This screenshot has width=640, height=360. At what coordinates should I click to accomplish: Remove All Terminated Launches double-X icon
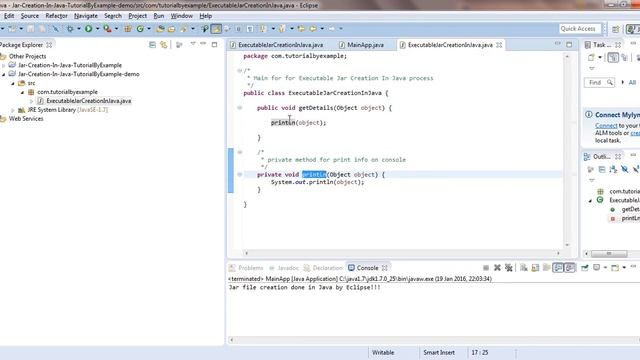[509, 268]
